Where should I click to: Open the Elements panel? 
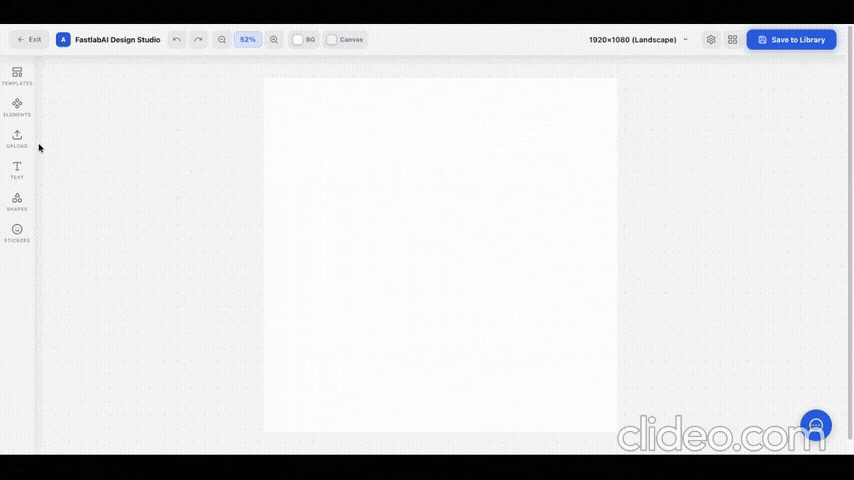click(17, 107)
